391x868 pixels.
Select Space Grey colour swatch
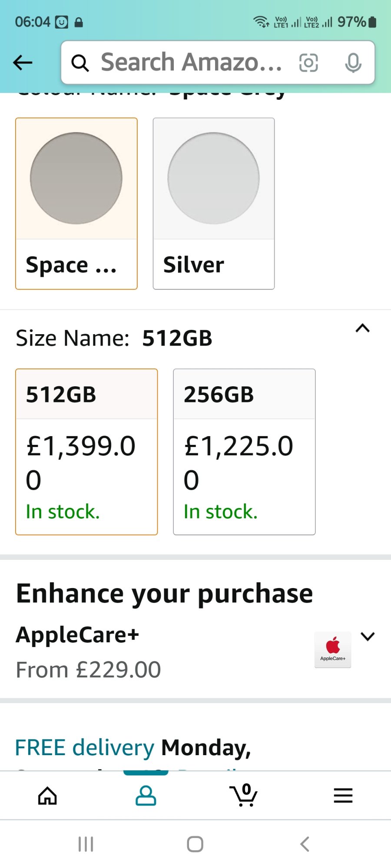[76, 203]
